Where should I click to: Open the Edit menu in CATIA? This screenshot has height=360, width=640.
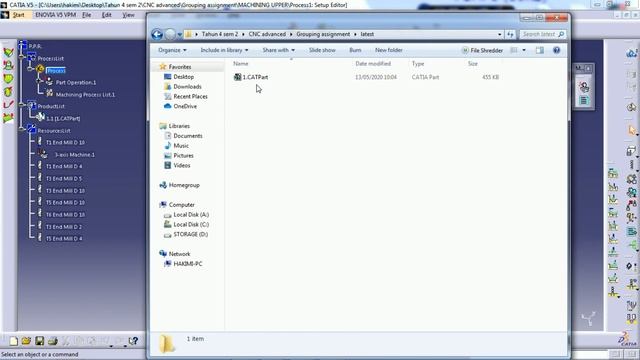click(107, 15)
